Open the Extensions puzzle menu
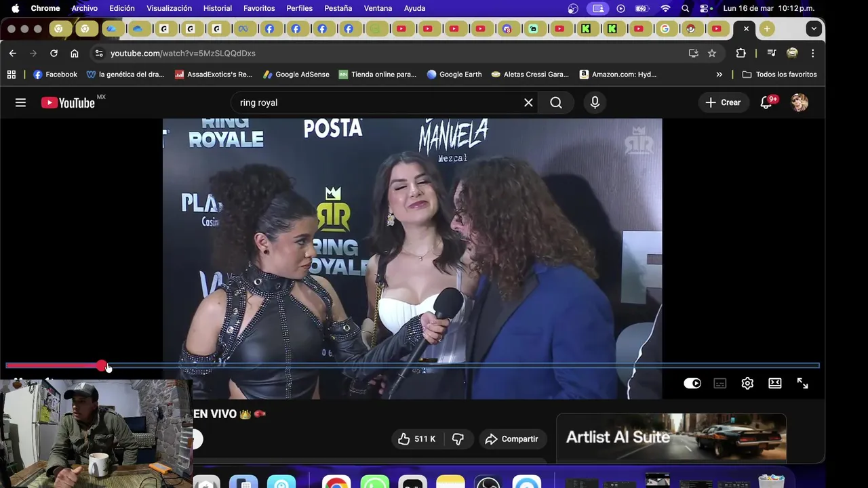 [x=741, y=53]
